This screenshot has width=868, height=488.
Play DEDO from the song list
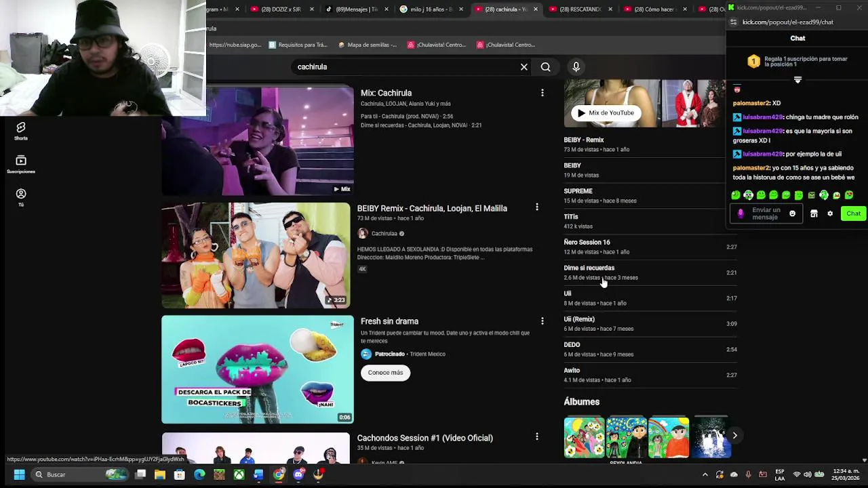(x=650, y=349)
